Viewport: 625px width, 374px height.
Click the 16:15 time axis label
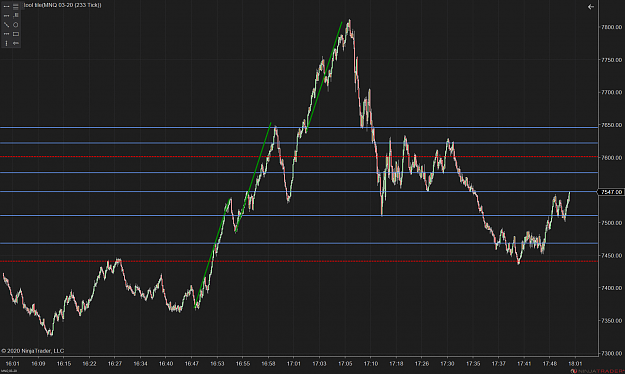click(x=64, y=364)
